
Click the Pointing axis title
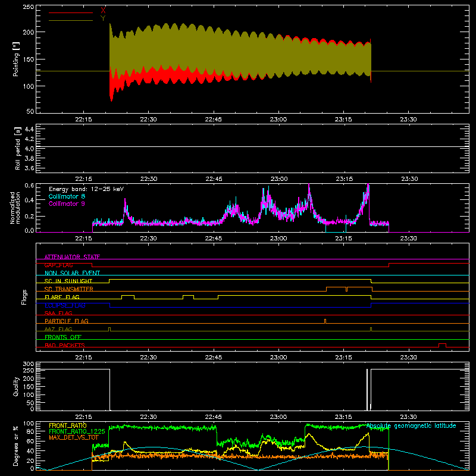[16, 59]
